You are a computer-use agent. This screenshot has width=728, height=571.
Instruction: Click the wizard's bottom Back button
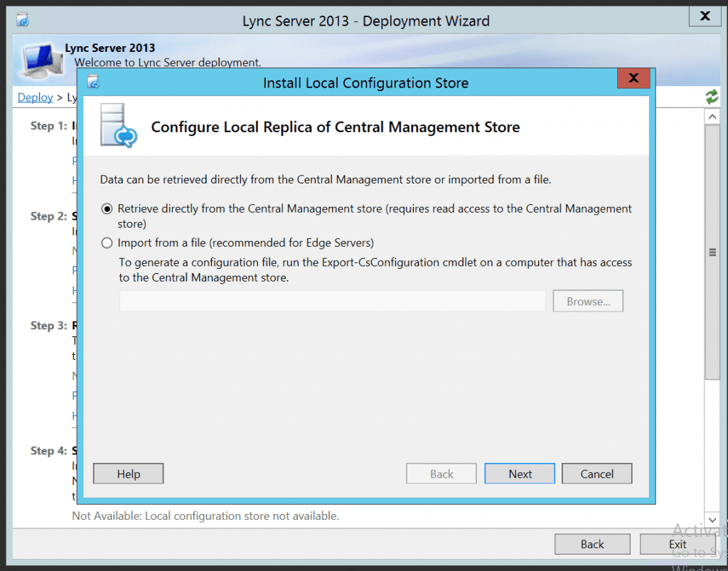coord(592,544)
